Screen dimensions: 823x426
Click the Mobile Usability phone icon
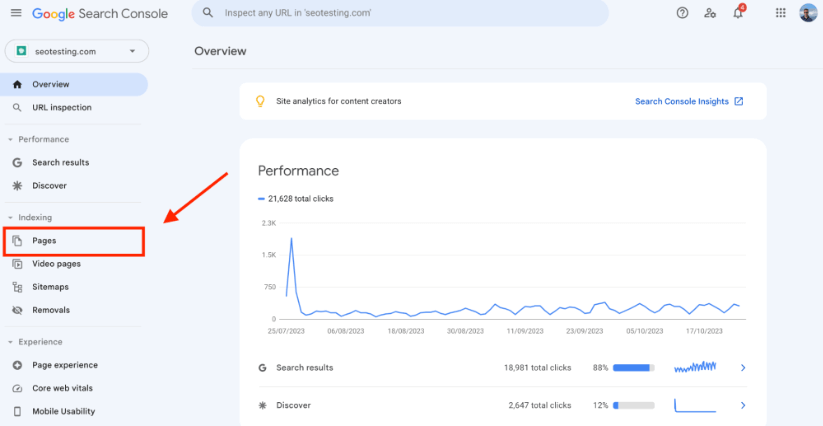click(x=17, y=411)
